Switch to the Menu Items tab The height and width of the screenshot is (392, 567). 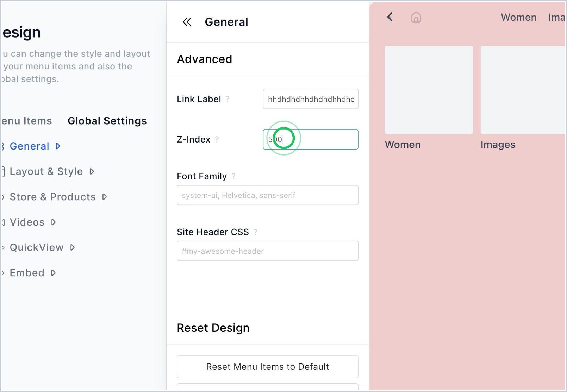tap(26, 121)
